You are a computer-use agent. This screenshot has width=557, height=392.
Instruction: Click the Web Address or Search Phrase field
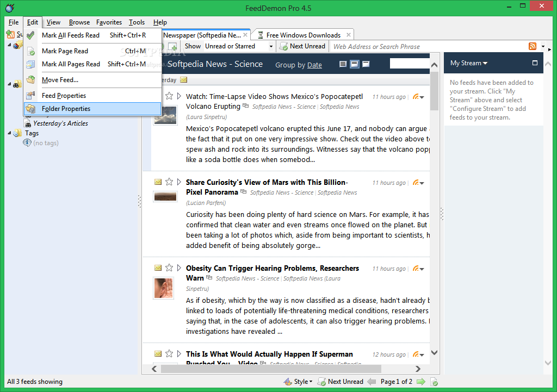(428, 47)
